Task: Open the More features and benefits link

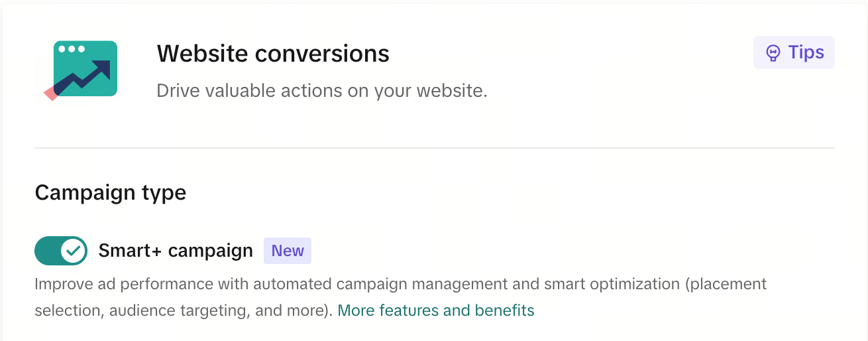Action: (x=435, y=310)
